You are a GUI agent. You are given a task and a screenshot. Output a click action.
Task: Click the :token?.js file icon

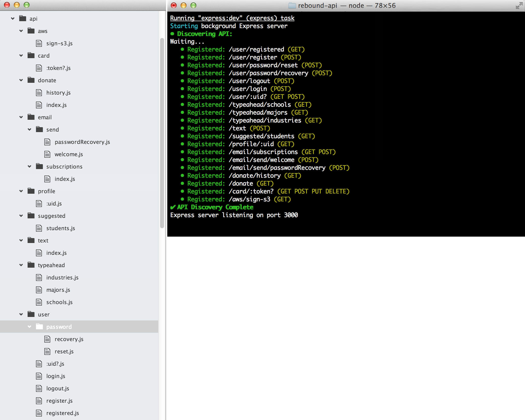[x=39, y=68]
